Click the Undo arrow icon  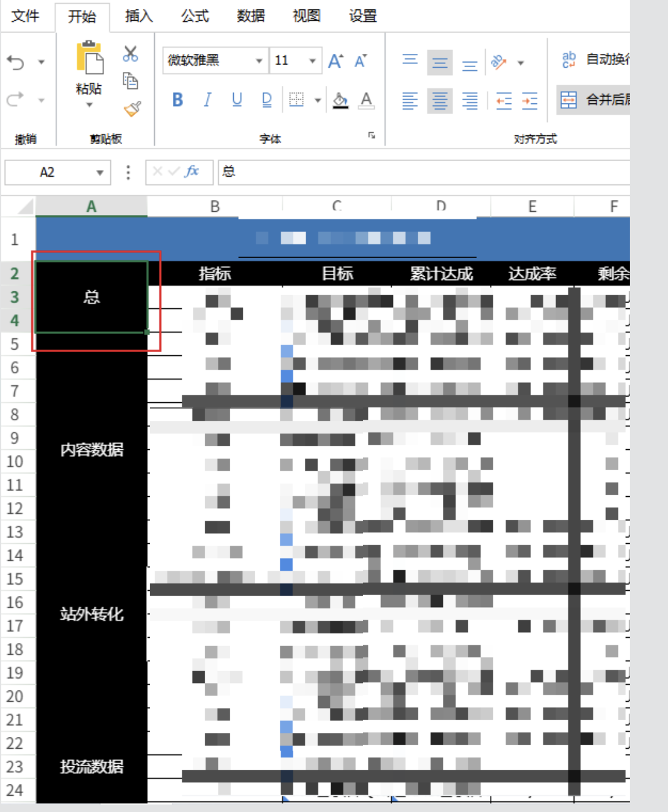click(x=16, y=63)
